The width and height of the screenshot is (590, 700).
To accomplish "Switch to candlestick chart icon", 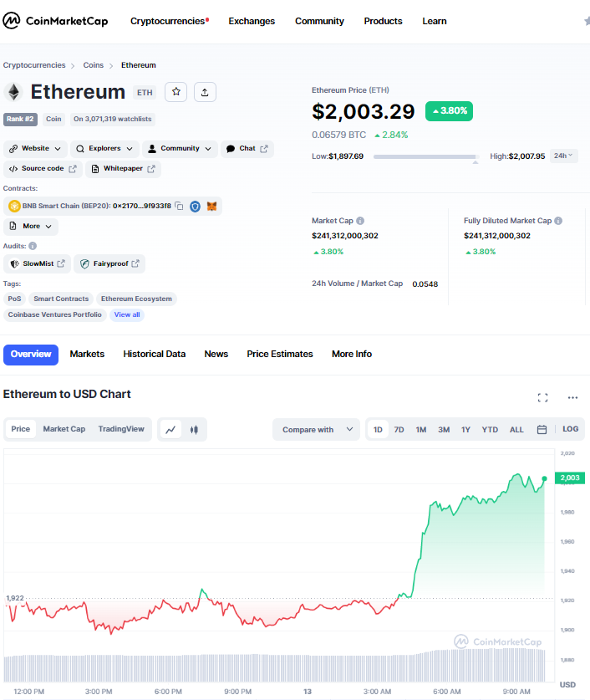I will pyautogui.click(x=194, y=430).
